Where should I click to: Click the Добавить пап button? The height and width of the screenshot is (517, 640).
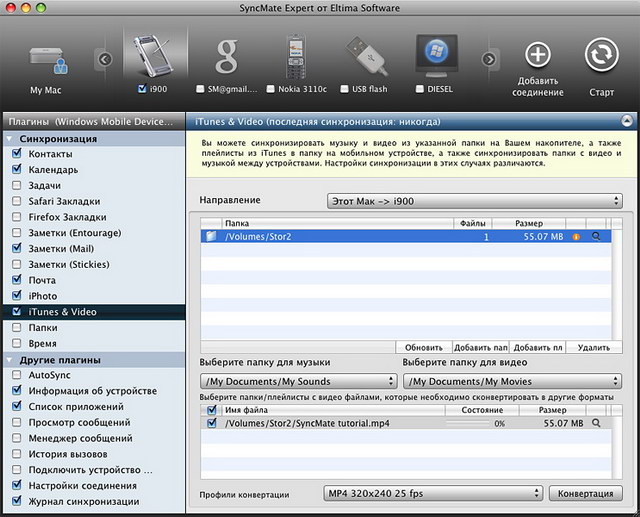(x=481, y=348)
